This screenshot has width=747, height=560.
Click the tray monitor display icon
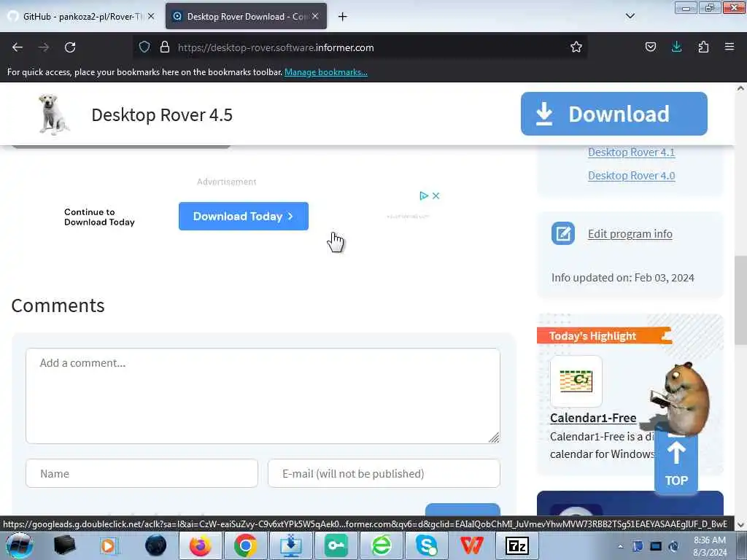pos(656,546)
